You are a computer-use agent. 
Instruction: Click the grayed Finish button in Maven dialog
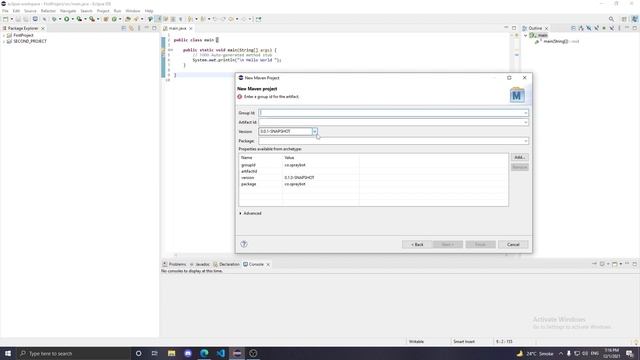[480, 244]
